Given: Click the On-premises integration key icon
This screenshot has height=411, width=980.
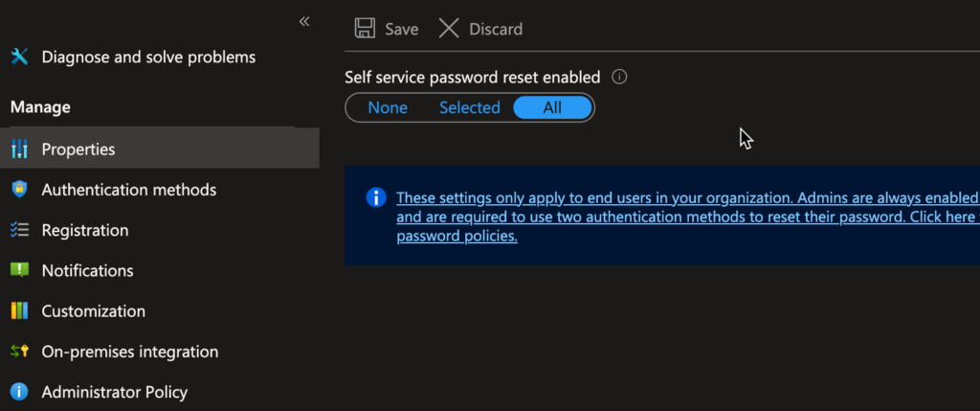Looking at the screenshot, I should [x=19, y=352].
